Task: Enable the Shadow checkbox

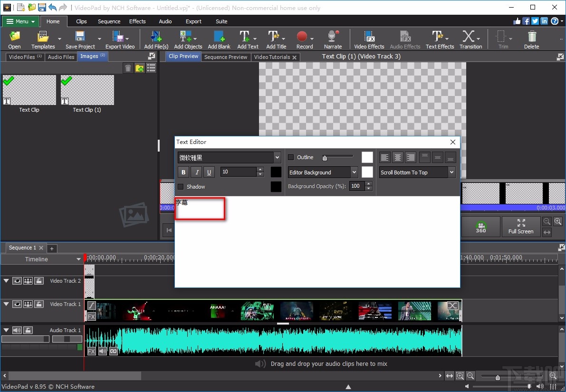Action: (x=181, y=187)
